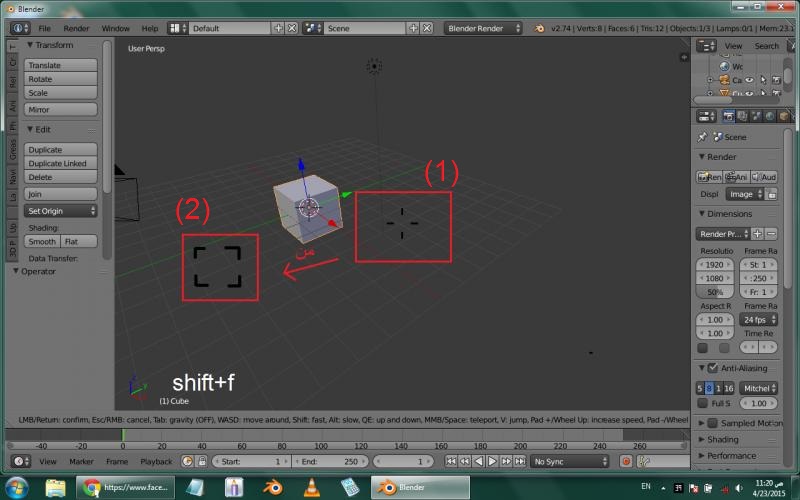Toggle Camera visibility eye in outliner
This screenshot has width=800, height=500.
(x=749, y=80)
